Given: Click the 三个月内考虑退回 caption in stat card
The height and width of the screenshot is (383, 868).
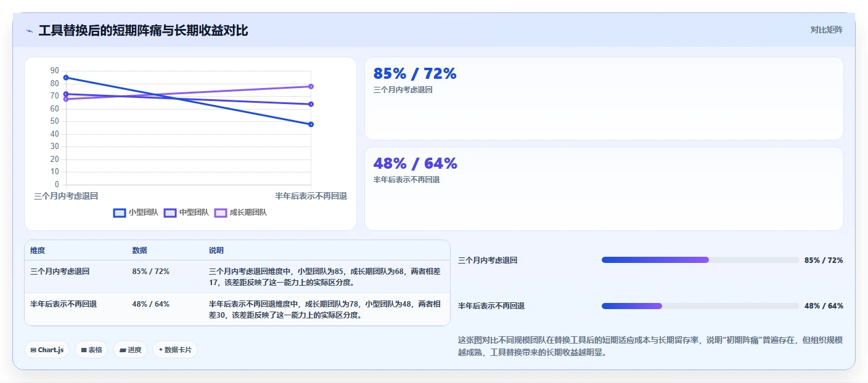Looking at the screenshot, I should coord(403,90).
